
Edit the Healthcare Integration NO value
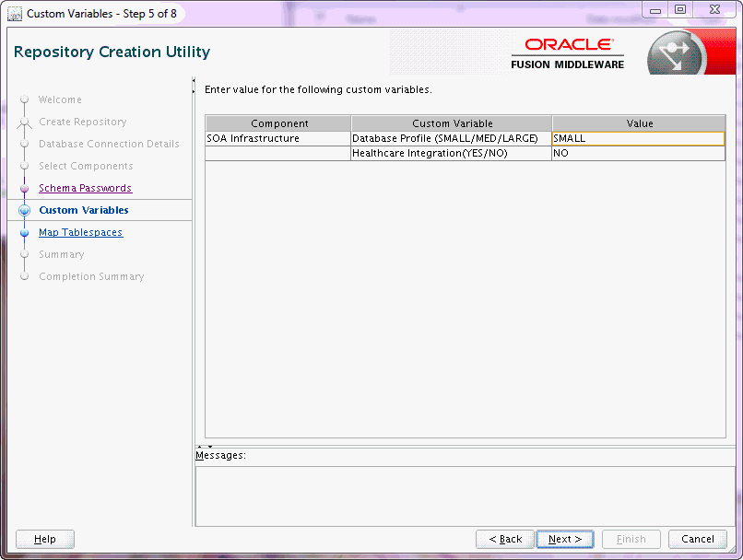(x=638, y=153)
